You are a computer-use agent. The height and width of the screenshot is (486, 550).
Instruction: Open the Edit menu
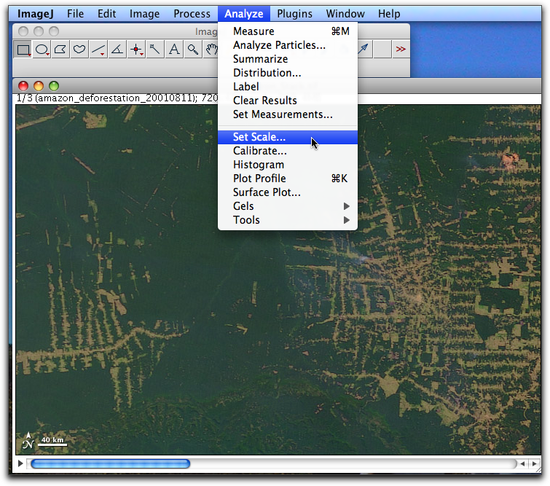(107, 14)
